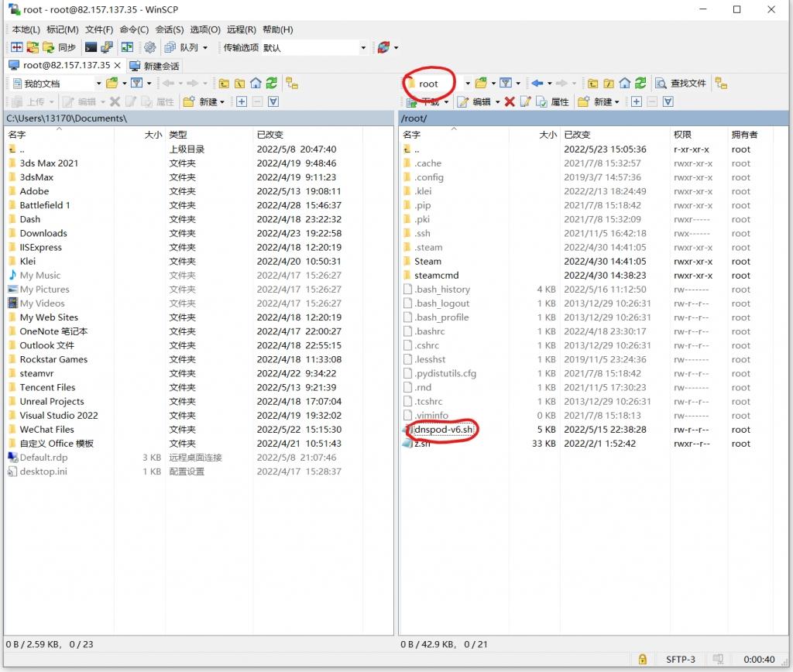
Task: Toggle the 同步 synchronized browsing button
Action: pos(60,47)
